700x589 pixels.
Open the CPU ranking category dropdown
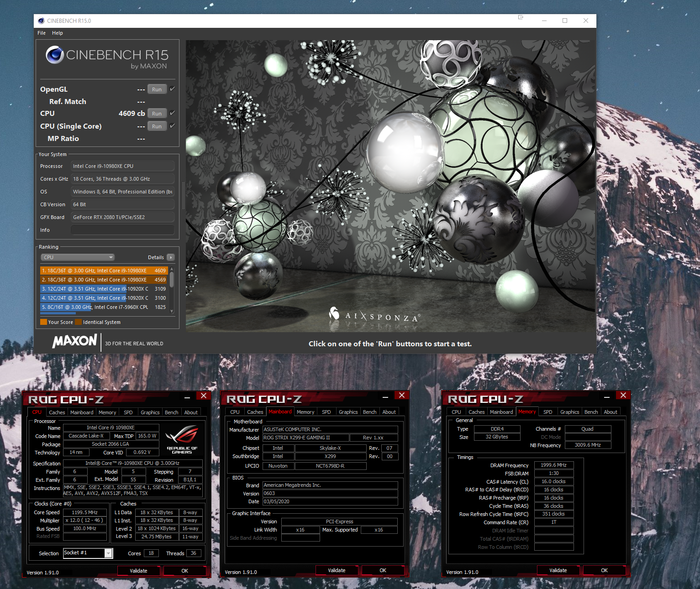tap(78, 257)
